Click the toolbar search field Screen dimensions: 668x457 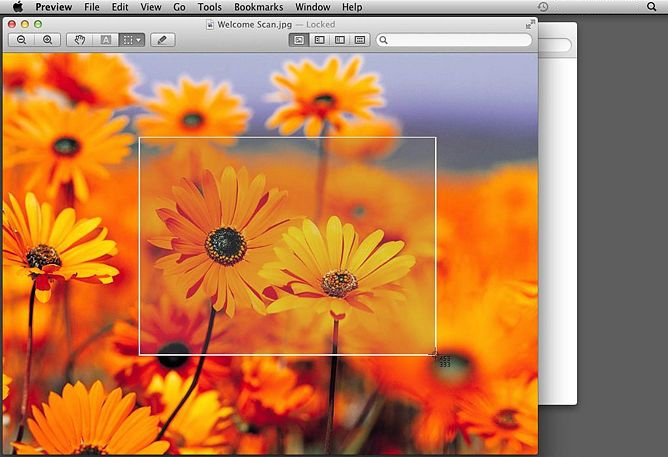[454, 40]
